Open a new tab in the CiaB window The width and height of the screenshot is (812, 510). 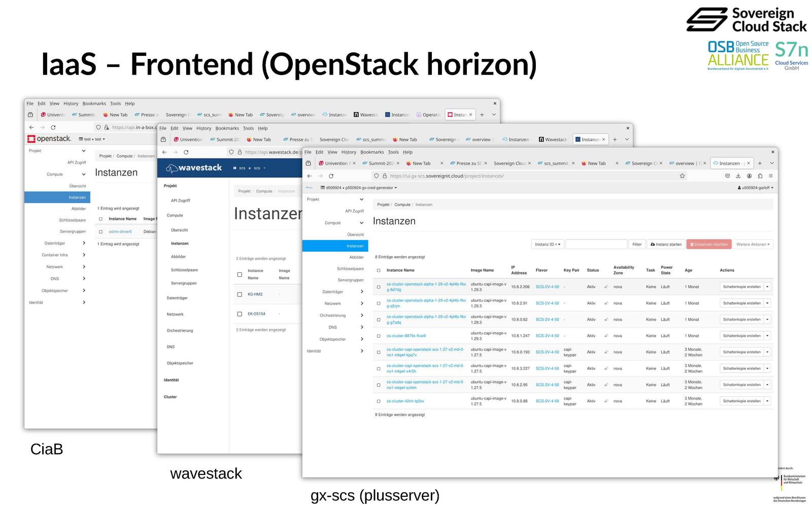[x=482, y=115]
